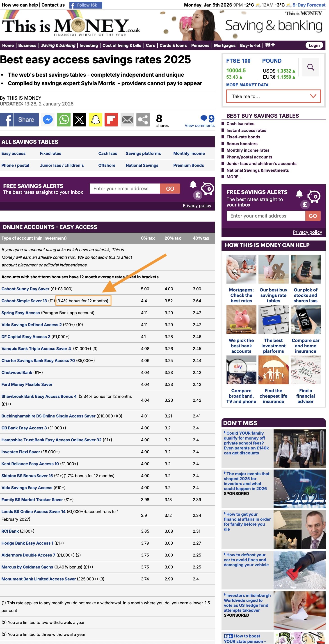This screenshot has width=329, height=644.
Task: Open the mortgages best rates thumbnail
Action: 241,269
